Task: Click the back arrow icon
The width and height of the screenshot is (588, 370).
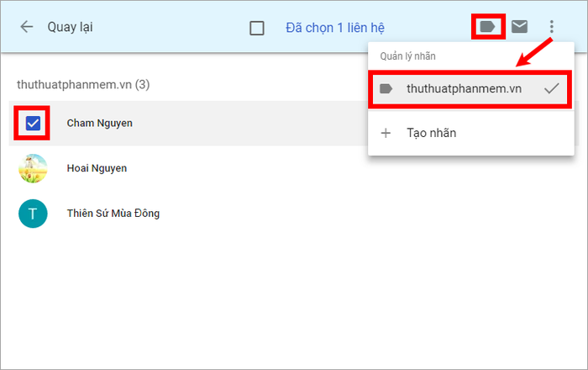Action: click(x=27, y=27)
